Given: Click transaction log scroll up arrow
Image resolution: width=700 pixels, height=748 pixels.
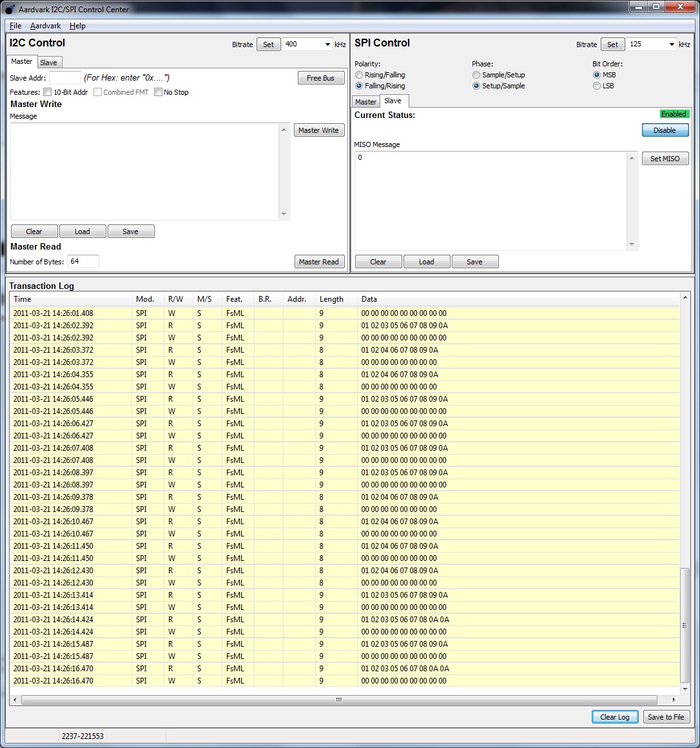Looking at the screenshot, I should (x=685, y=298).
